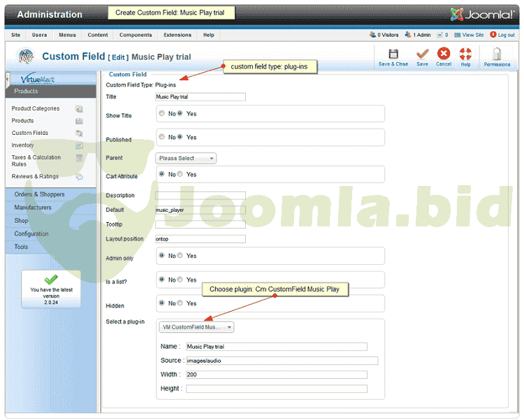Click the Description input field

[x=201, y=195]
